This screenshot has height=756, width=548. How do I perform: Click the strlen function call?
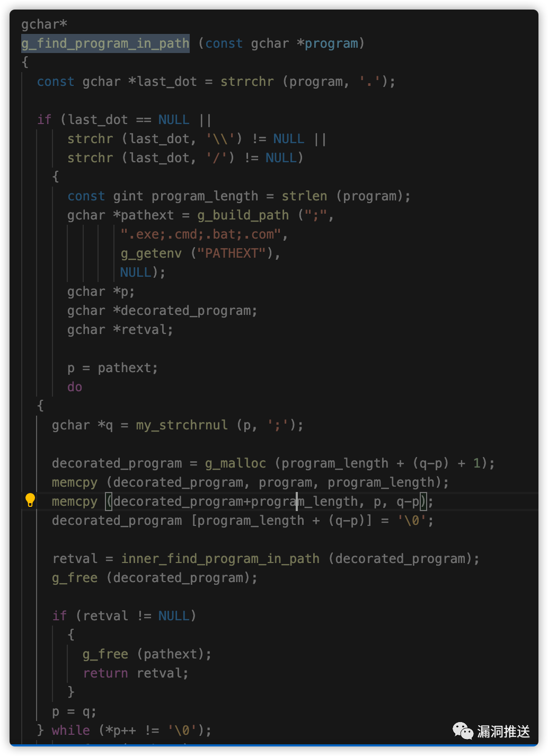[304, 196]
